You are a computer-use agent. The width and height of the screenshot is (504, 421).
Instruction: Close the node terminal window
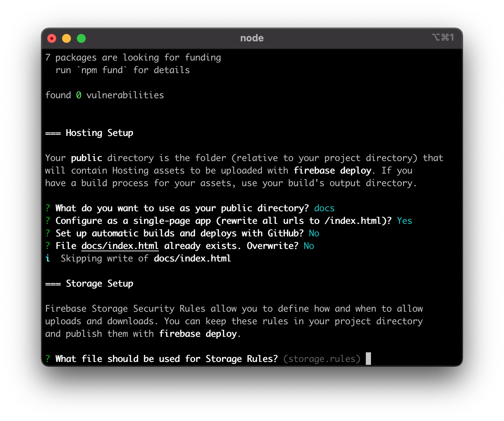[52, 38]
